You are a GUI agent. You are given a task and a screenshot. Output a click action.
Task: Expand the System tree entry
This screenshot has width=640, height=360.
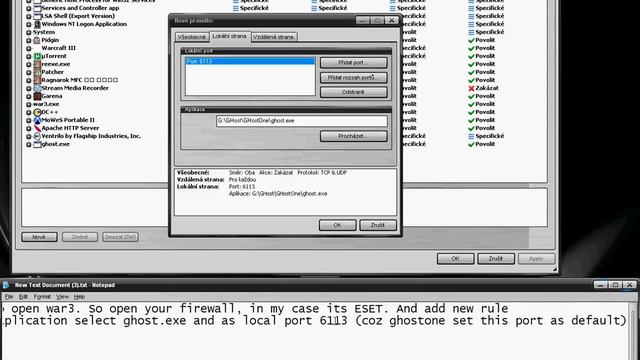click(29, 32)
